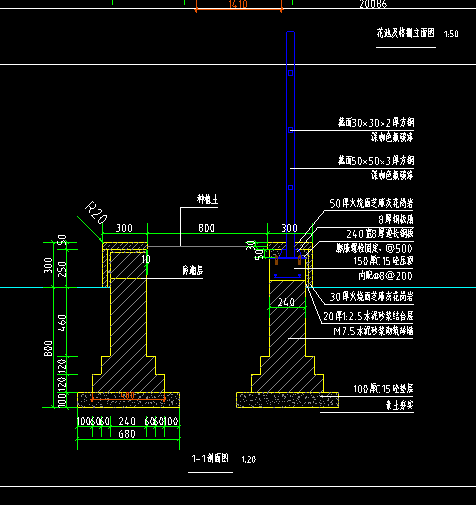The image size is (476, 505).
Task: Click the elevation drawing title beside 1:50
Action: 406,33
